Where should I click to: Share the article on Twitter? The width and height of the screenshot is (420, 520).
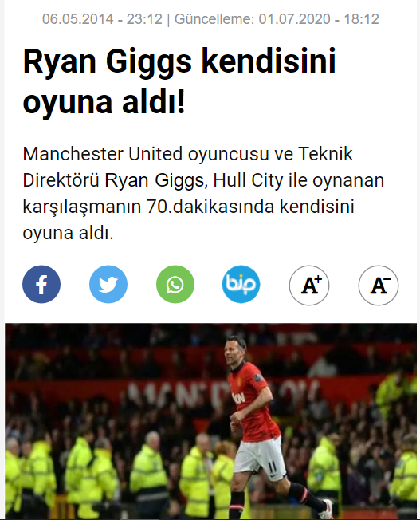click(108, 284)
